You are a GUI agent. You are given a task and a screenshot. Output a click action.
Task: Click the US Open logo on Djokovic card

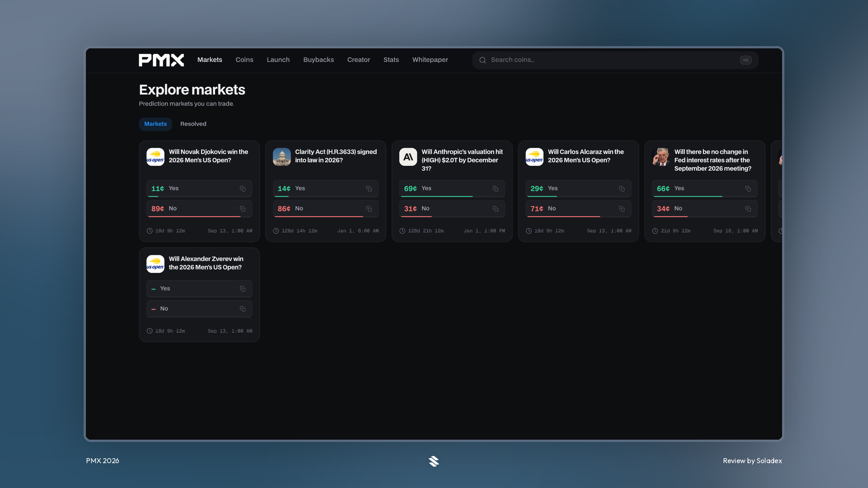pos(156,157)
